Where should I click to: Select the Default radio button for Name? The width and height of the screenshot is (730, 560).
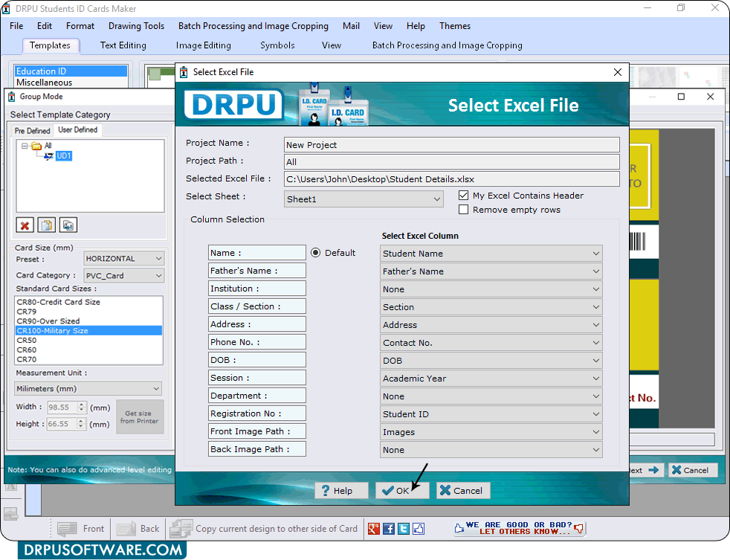[316, 253]
